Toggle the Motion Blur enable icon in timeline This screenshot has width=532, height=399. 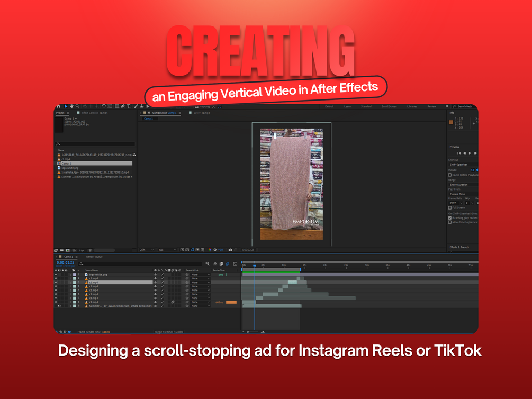coord(227,264)
